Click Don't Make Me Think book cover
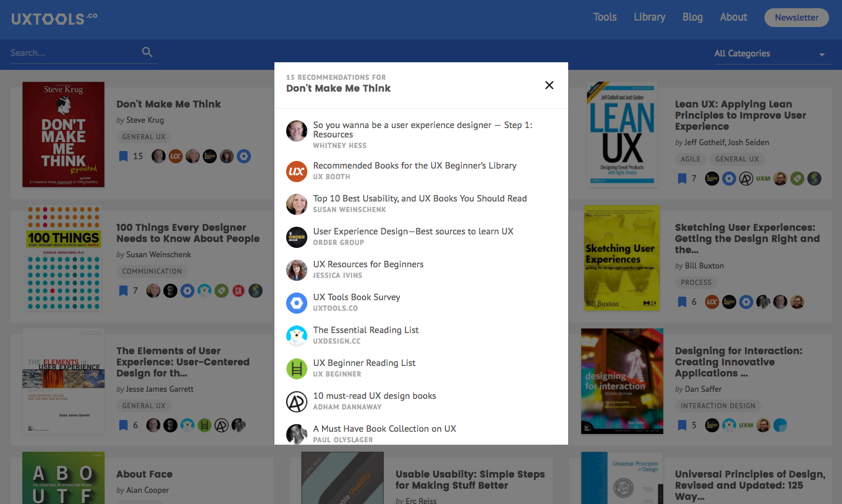 tap(63, 135)
